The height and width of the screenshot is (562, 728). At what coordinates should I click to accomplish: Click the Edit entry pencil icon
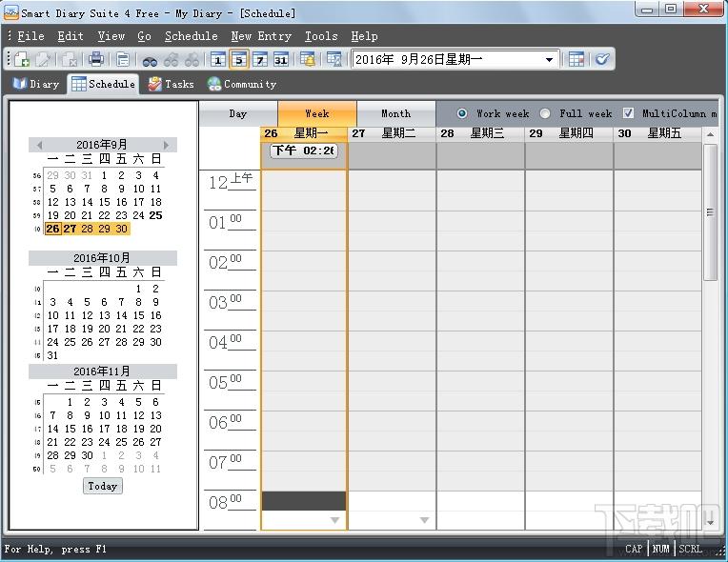[43, 59]
